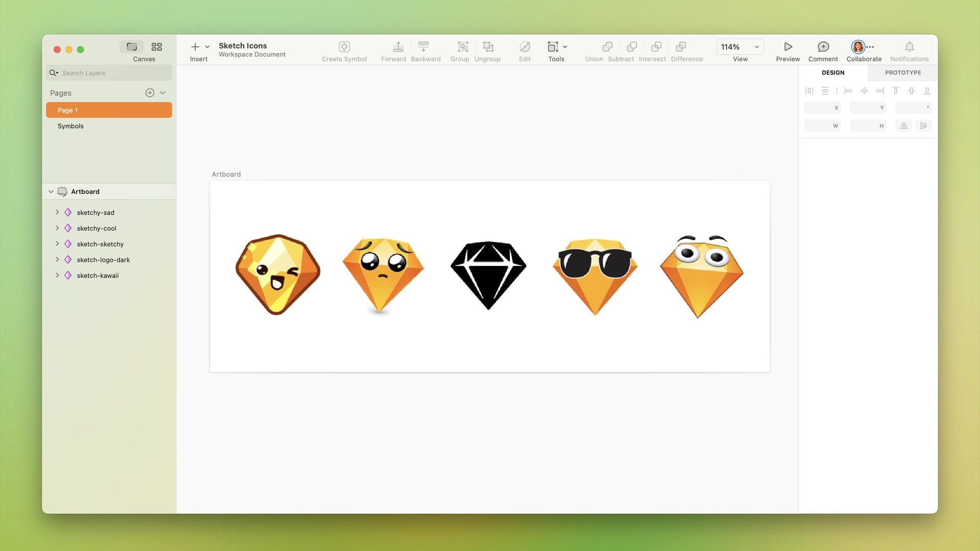Collapse the Pages list chevron
This screenshot has height=551, width=980.
pos(163,93)
